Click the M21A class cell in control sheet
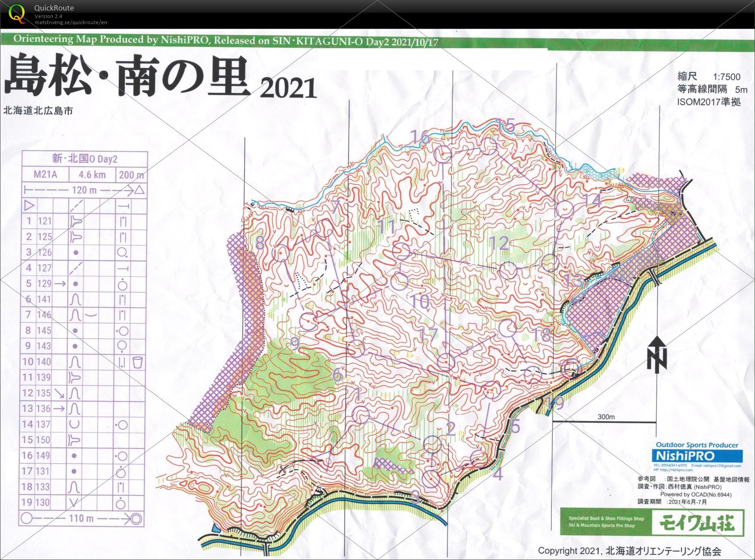This screenshot has height=560, width=755. pos(46,175)
